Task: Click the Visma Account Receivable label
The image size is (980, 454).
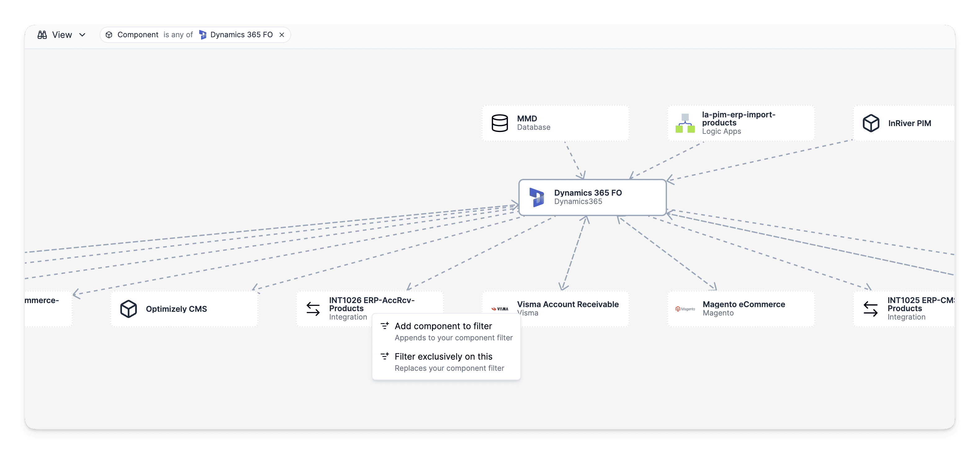Action: [x=568, y=304]
